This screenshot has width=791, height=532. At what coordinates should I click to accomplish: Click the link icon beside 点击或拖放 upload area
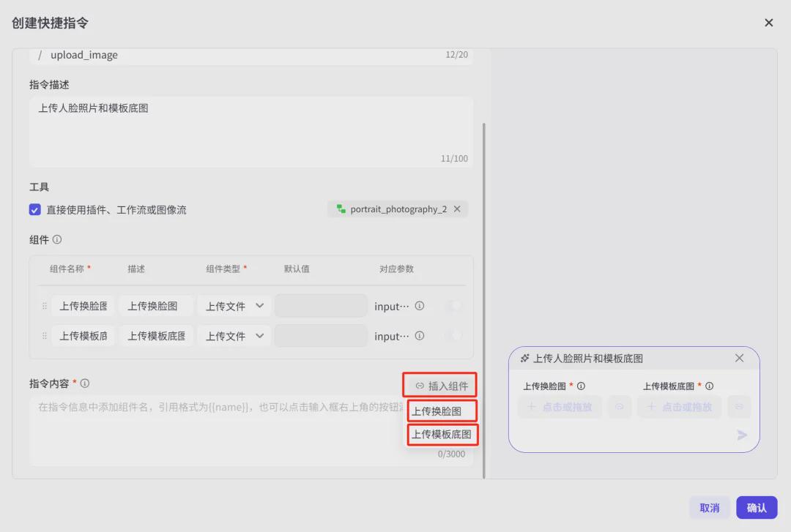(620, 407)
